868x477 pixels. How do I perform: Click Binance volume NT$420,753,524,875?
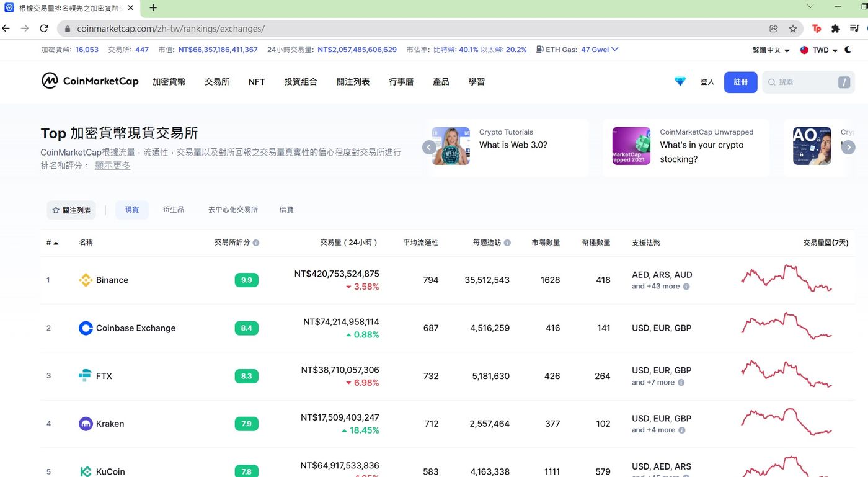[337, 274]
